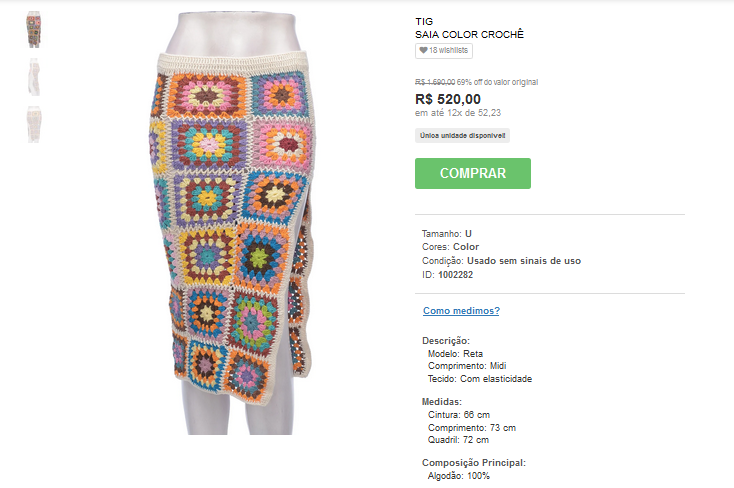The height and width of the screenshot is (488, 734).
Task: Click the green COMPRAR button
Action: 473,173
